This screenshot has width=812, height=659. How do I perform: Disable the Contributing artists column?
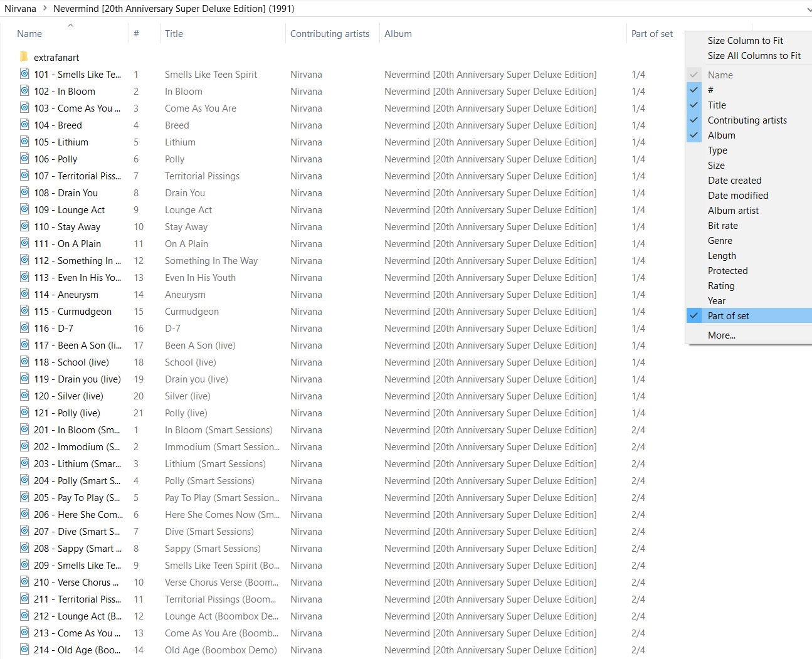click(747, 120)
